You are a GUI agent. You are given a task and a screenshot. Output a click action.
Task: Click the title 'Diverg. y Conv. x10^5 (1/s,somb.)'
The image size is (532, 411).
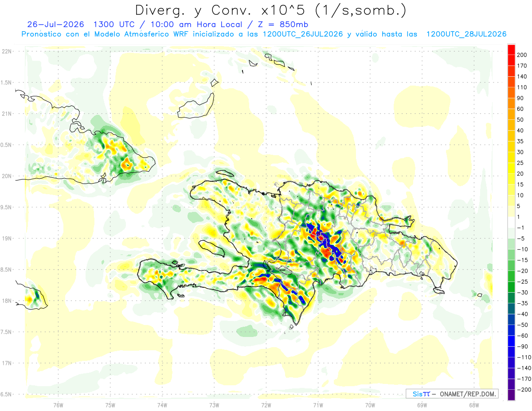[x=270, y=10]
